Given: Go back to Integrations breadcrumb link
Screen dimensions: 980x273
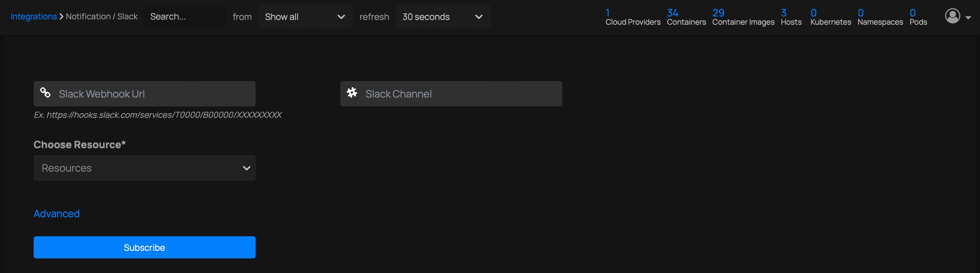Looking at the screenshot, I should pyautogui.click(x=34, y=16).
